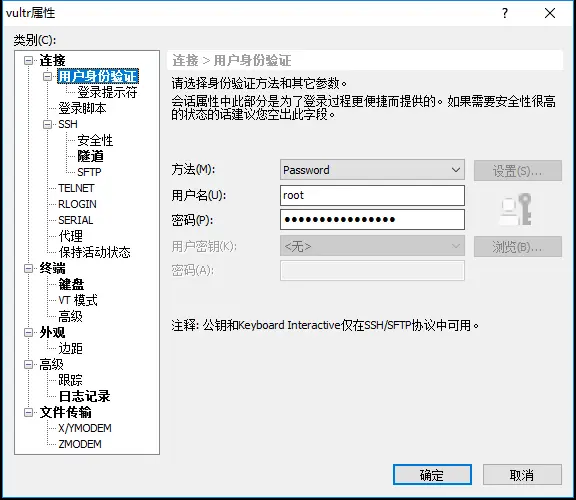The height and width of the screenshot is (500, 576).
Task: Collapse the 用户身份验证 tree node
Action: 47,76
